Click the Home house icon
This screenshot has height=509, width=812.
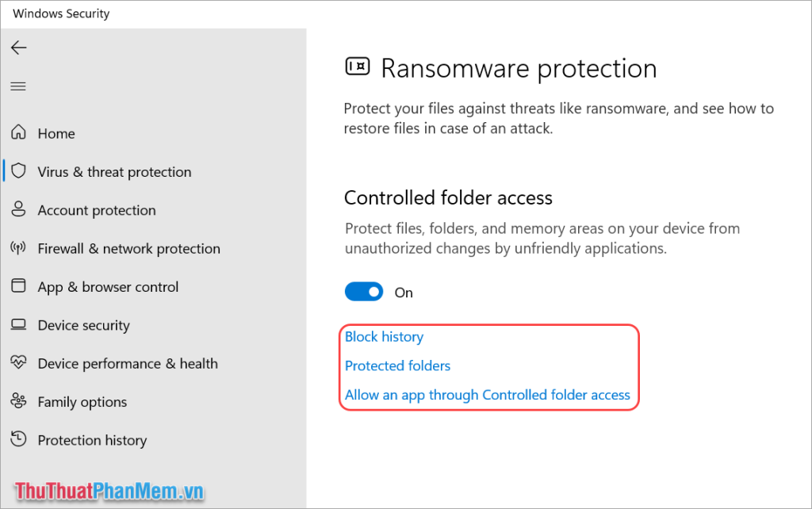click(x=18, y=133)
